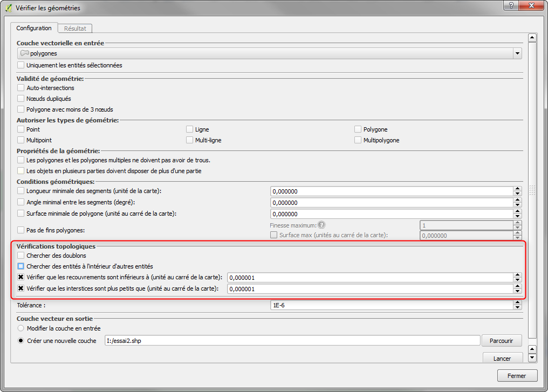Click the minimal polygon surface value field

click(x=392, y=214)
